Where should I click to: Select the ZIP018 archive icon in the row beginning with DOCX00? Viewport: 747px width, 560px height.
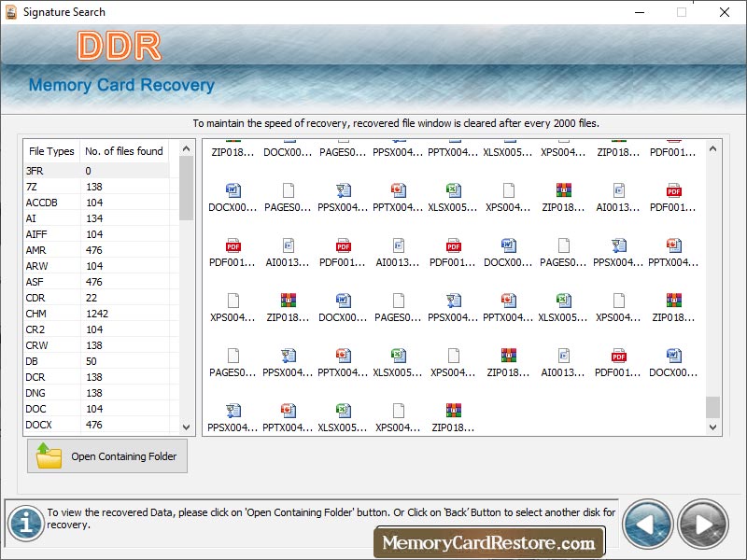tap(564, 190)
